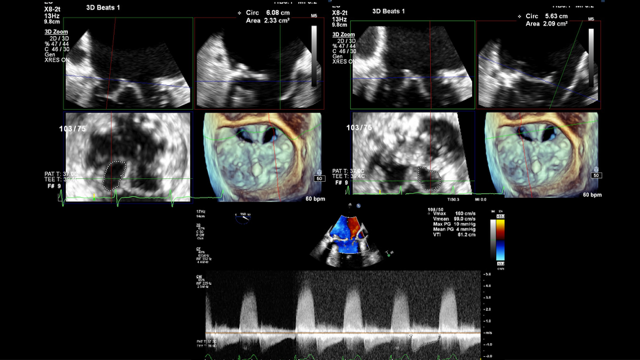The height and width of the screenshot is (360, 640).
Task: Click the grayscale bar in the Area 2.33 study
Action: [314, 56]
